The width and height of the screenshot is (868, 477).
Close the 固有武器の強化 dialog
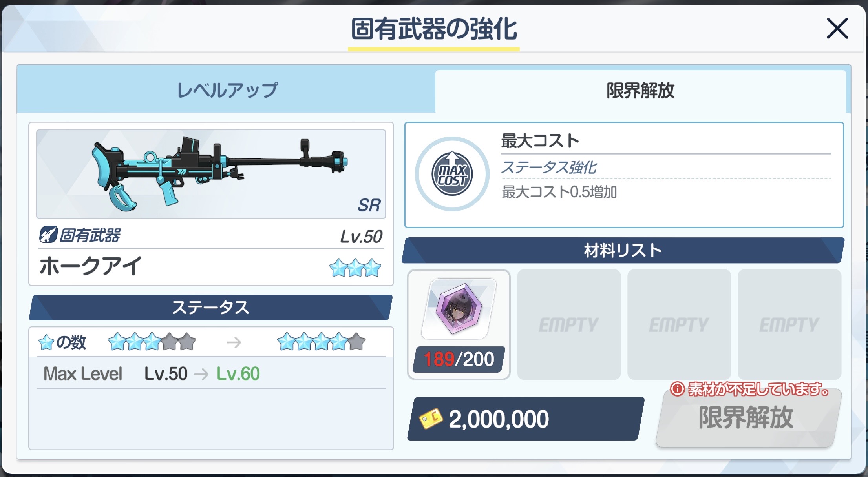coord(837,28)
